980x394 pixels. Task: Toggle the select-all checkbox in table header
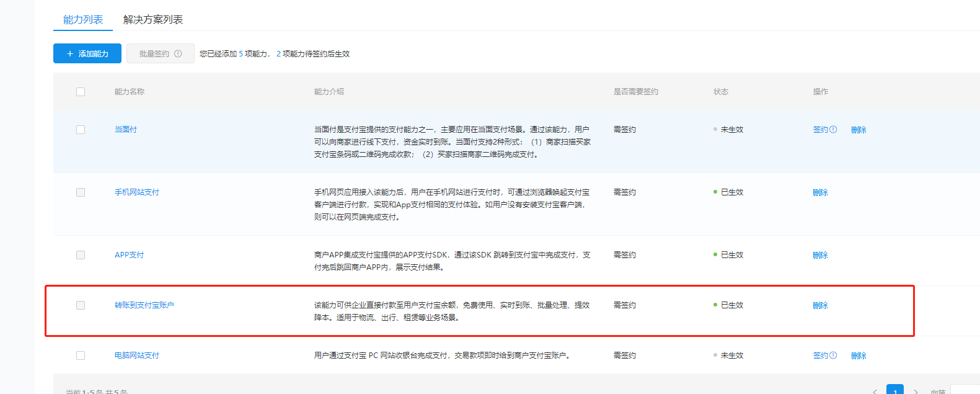coord(81,92)
